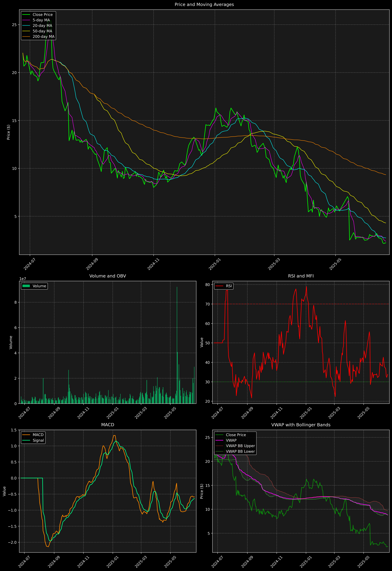Click the 'Price ($)' axis label of top chart

9,132
